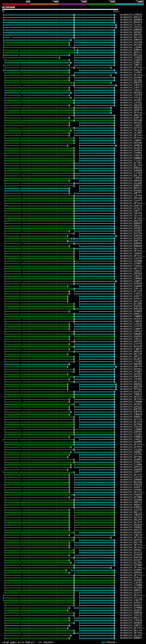Click the purple ~60% identity legend segment
This screenshot has width=146, height=644.
point(73,4)
